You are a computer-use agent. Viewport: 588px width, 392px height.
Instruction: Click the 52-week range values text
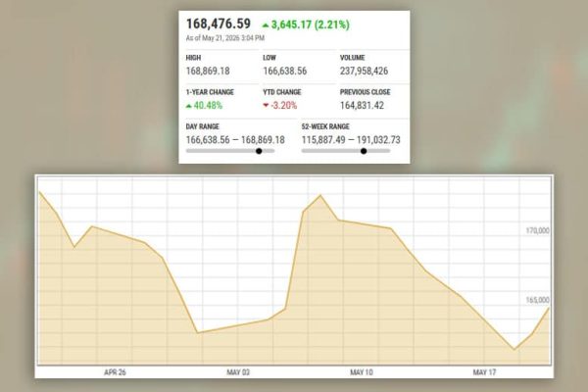pos(351,140)
